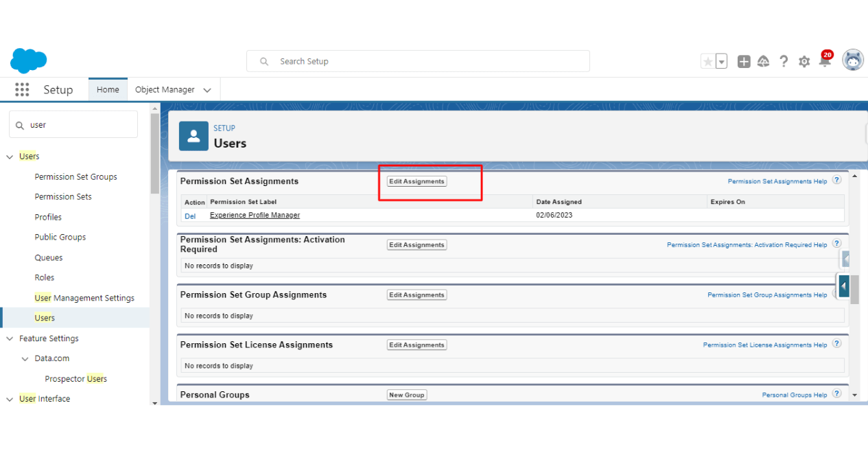Click the Search Setup input field
This screenshot has width=868, height=462.
pos(425,61)
